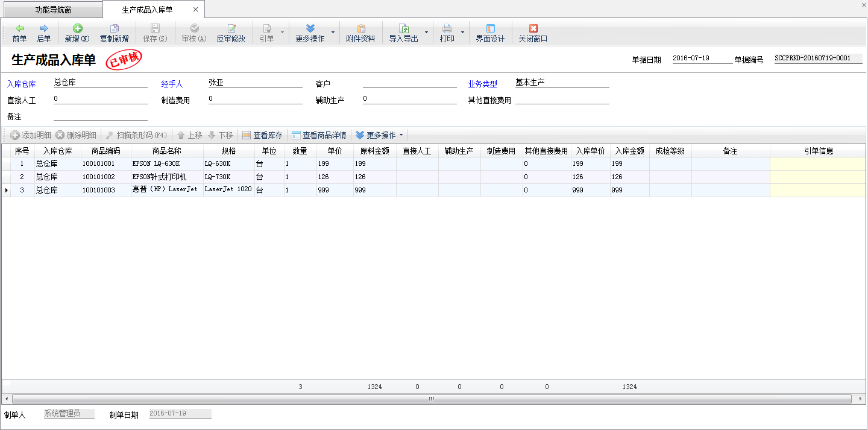Click the 复制新增 copy-new icon
This screenshot has width=868, height=430.
tap(114, 33)
